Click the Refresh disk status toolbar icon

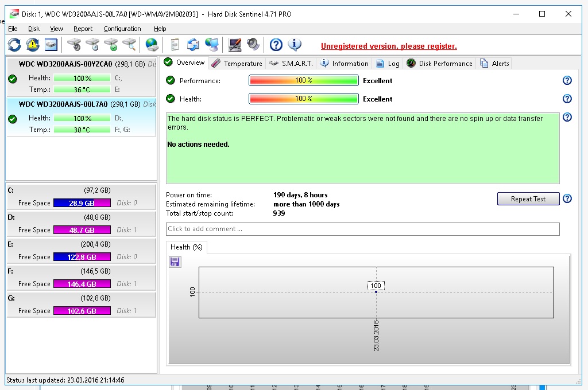[14, 45]
